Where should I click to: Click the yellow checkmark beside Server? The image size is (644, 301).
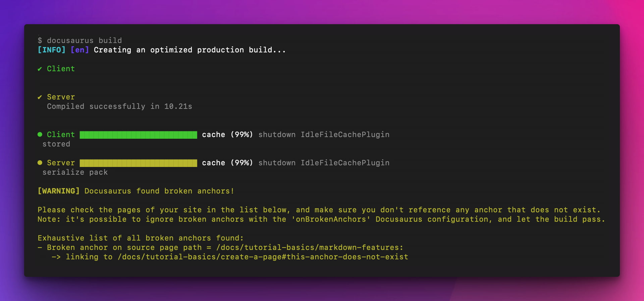click(x=40, y=97)
